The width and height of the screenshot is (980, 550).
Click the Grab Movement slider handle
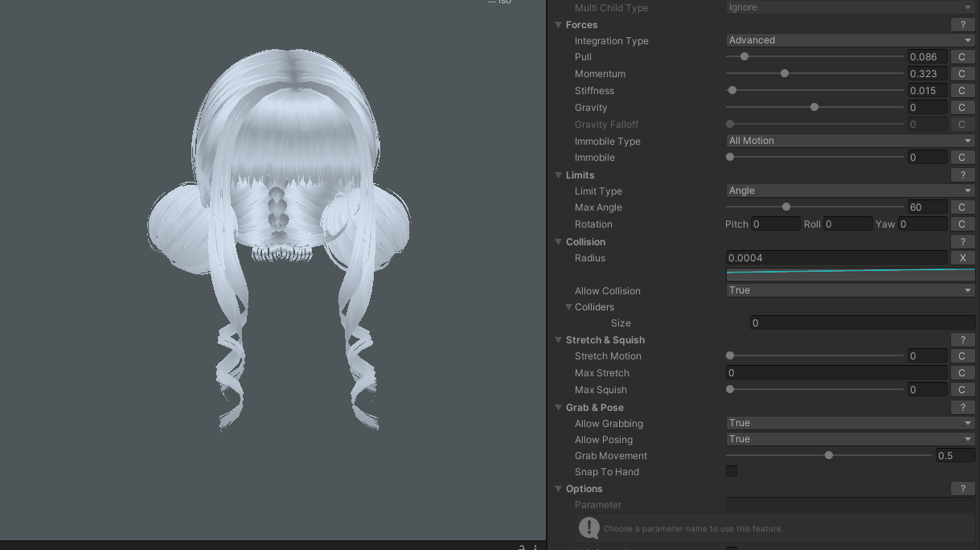click(829, 455)
